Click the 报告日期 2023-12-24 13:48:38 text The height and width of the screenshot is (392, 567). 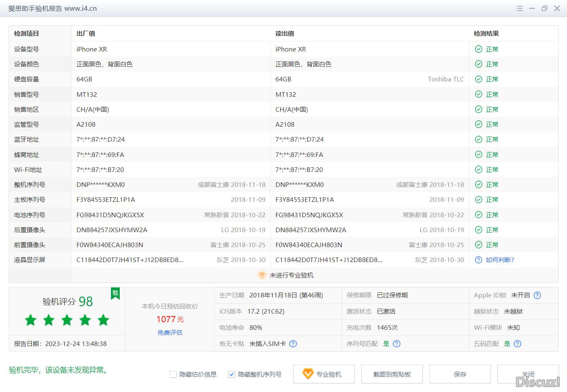[60, 344]
